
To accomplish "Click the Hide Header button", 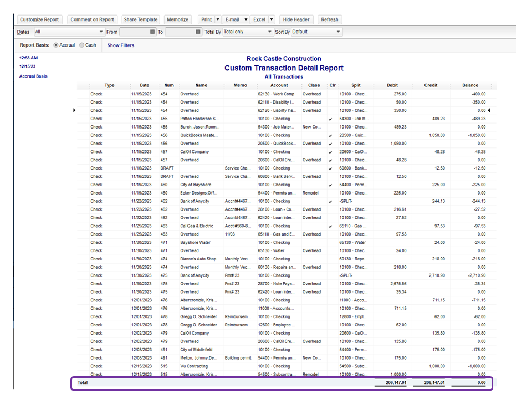I will click(296, 19).
